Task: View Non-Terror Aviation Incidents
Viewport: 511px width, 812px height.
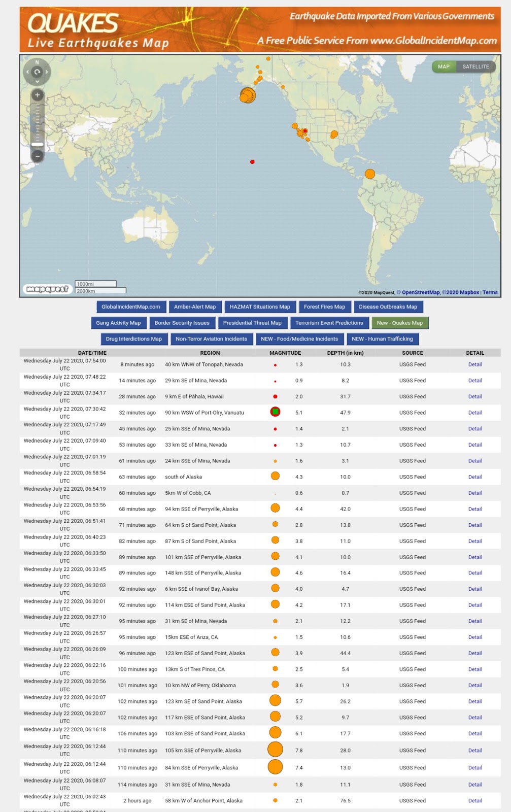Action: tap(211, 339)
